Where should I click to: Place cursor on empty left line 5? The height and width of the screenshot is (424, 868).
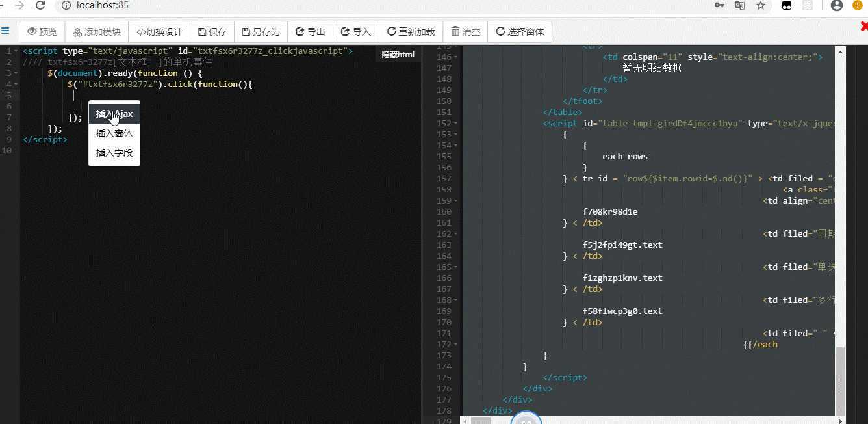221,95
